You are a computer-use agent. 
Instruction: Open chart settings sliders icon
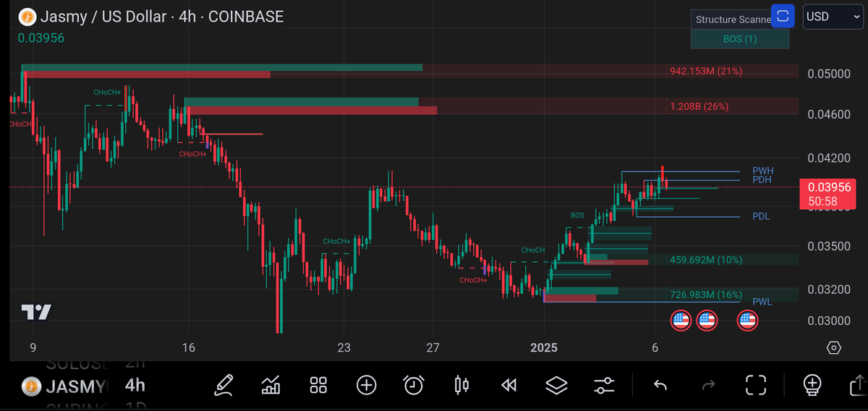(x=603, y=385)
